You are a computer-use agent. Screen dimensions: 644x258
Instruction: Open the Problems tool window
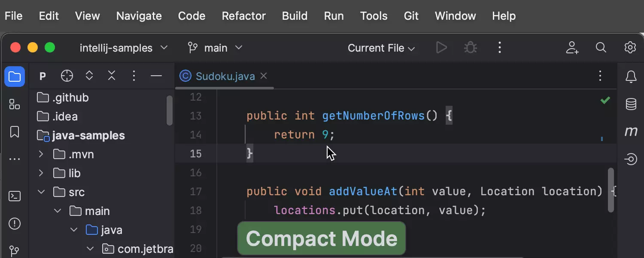(15, 224)
